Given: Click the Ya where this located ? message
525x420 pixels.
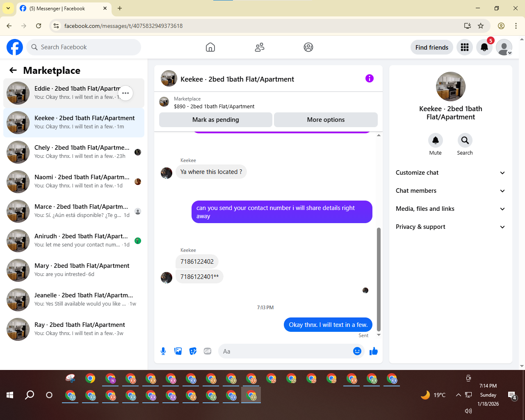Looking at the screenshot, I should coord(211,172).
